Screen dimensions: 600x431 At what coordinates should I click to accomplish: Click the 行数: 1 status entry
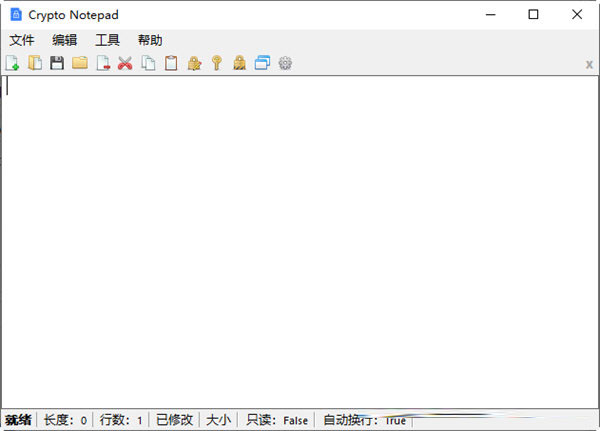(x=121, y=420)
